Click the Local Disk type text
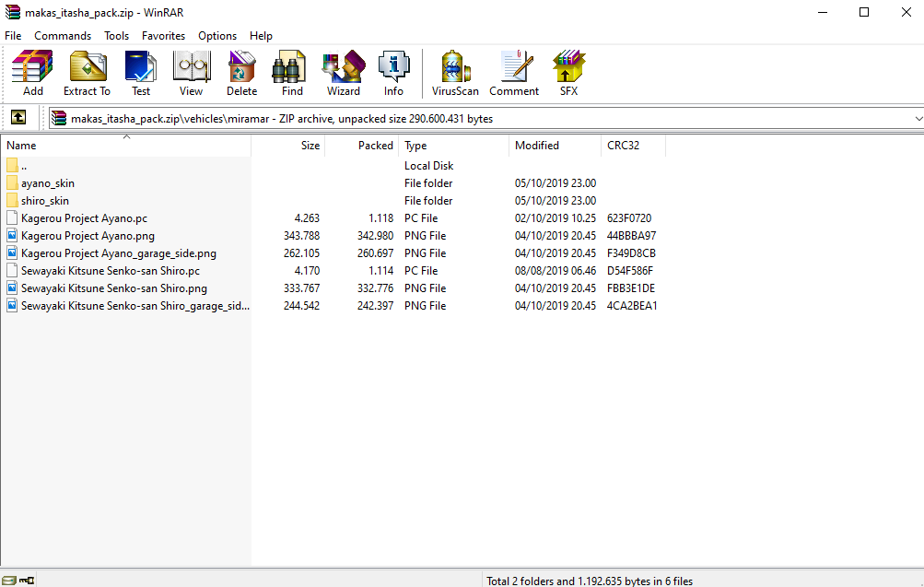The image size is (924, 587). (x=429, y=166)
